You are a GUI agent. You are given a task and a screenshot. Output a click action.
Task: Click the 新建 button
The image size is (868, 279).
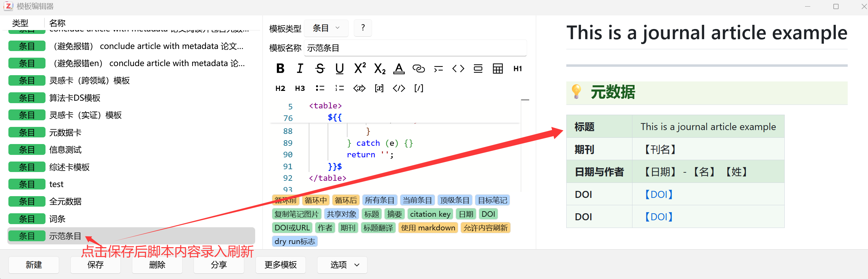34,265
